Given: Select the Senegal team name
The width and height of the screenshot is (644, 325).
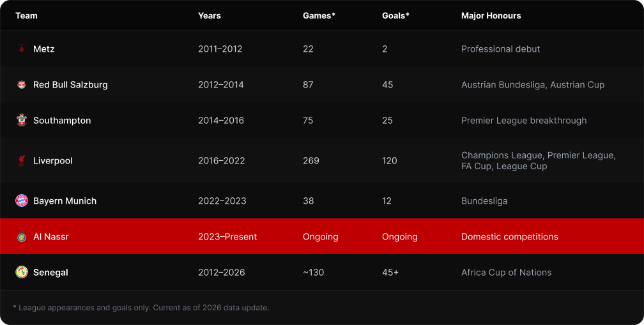Looking at the screenshot, I should tap(50, 273).
